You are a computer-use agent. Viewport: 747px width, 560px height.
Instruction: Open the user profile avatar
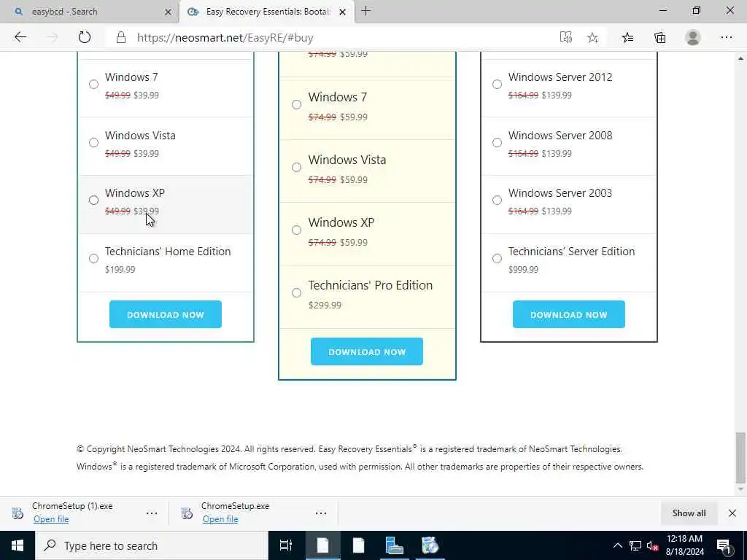coord(693,37)
